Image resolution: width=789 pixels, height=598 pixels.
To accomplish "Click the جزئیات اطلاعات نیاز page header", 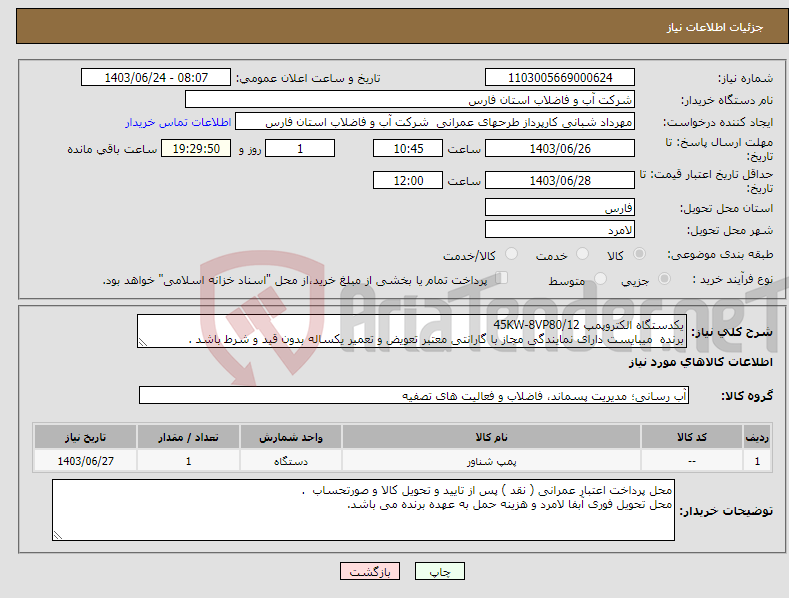I will click(715, 27).
